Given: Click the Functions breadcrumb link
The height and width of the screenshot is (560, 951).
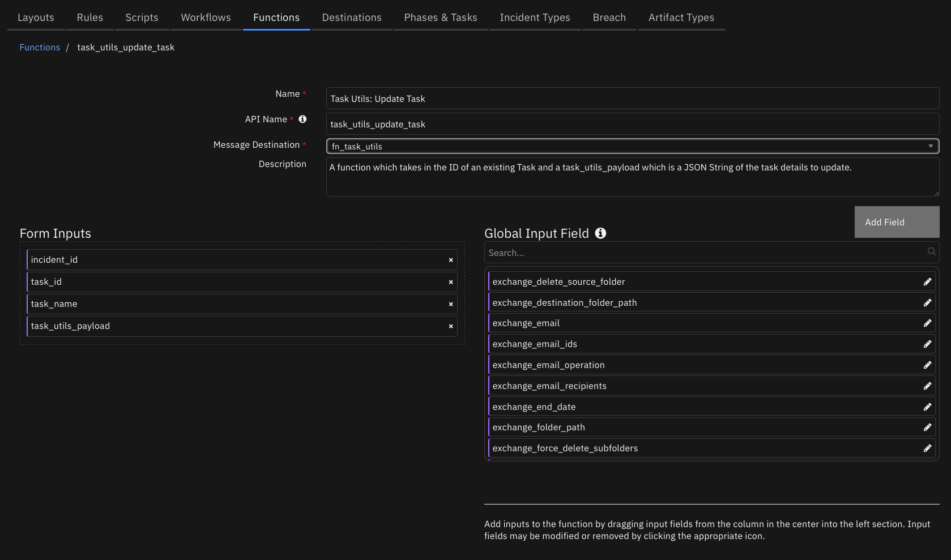Looking at the screenshot, I should pos(40,47).
